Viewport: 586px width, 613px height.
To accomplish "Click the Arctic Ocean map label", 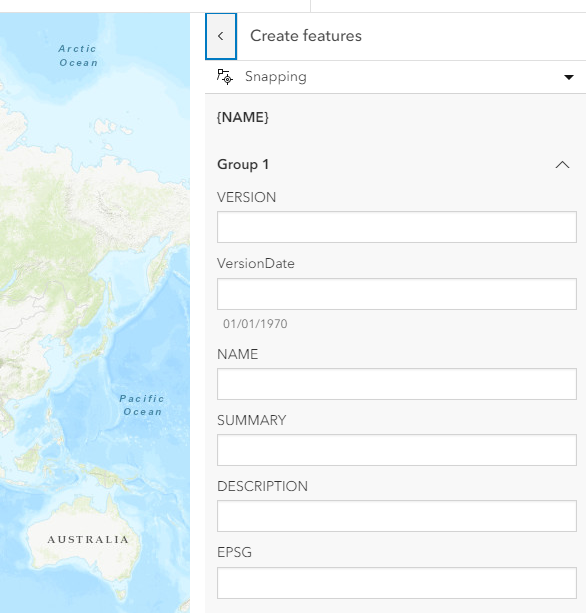I will pos(78,56).
